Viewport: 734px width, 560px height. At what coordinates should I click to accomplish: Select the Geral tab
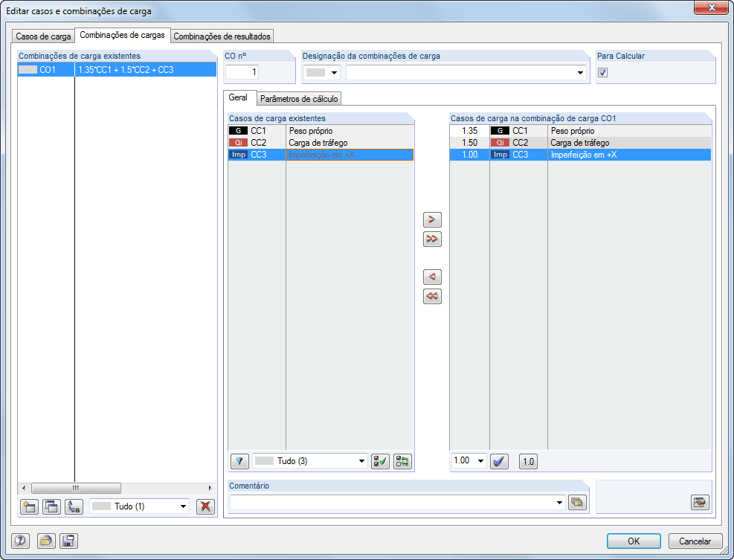click(238, 97)
